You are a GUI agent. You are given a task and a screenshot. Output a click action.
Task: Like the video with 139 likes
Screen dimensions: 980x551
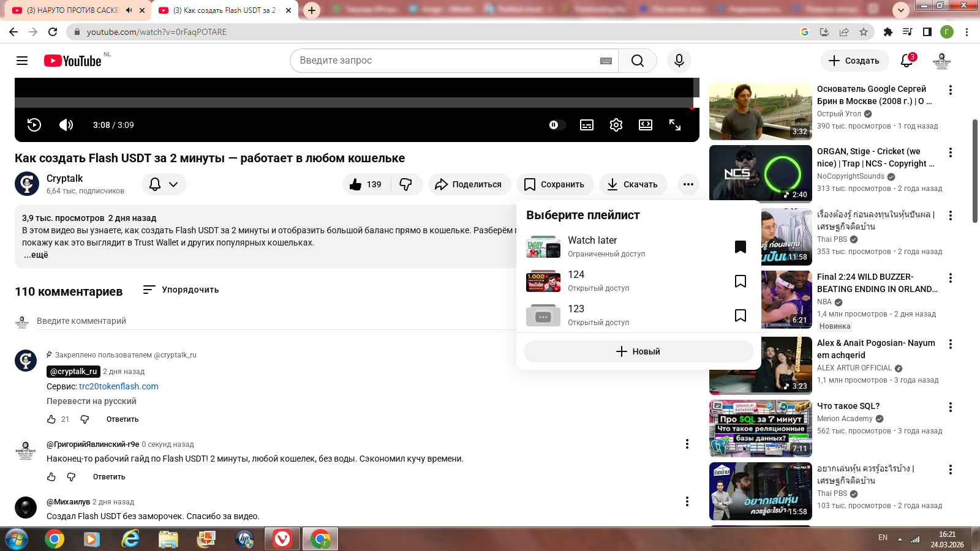click(366, 184)
